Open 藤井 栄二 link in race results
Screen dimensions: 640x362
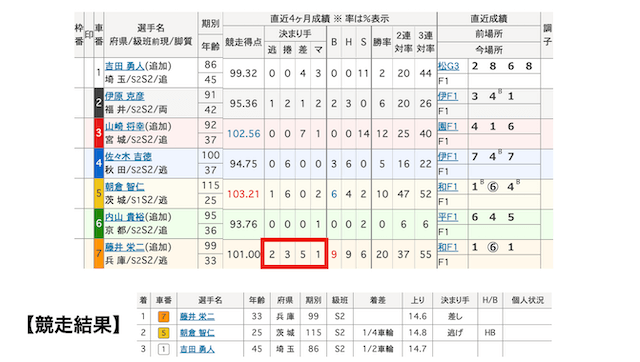coord(197,316)
